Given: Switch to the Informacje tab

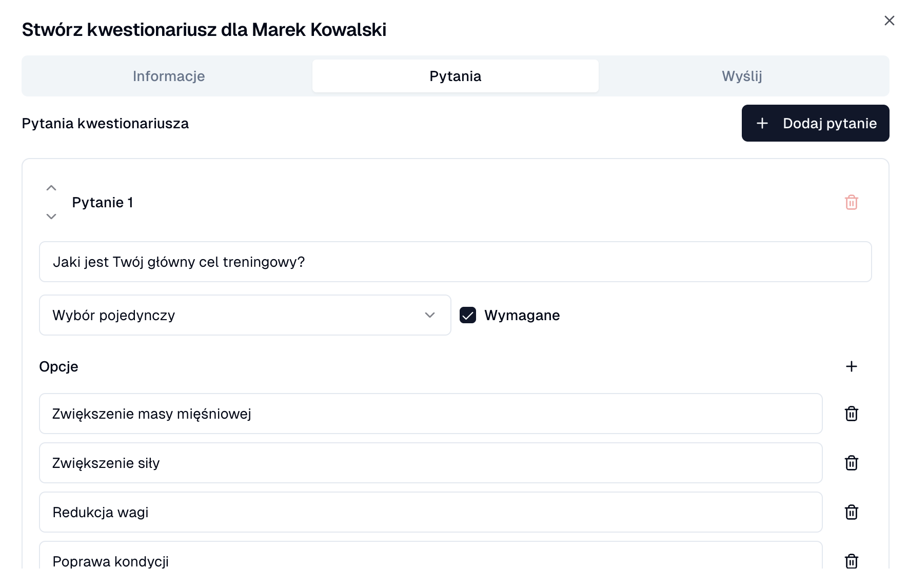Looking at the screenshot, I should click(x=168, y=76).
